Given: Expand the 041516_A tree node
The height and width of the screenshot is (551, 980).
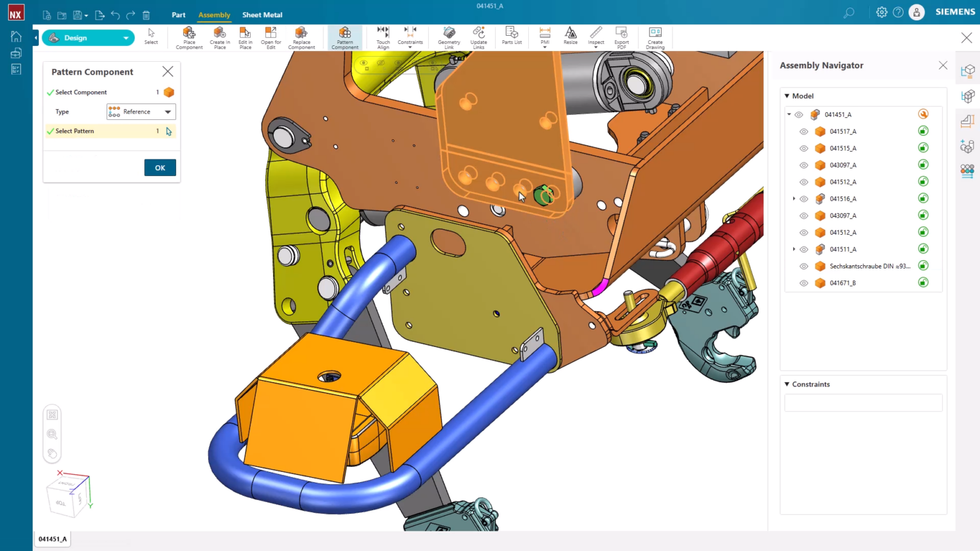Looking at the screenshot, I should click(x=793, y=198).
